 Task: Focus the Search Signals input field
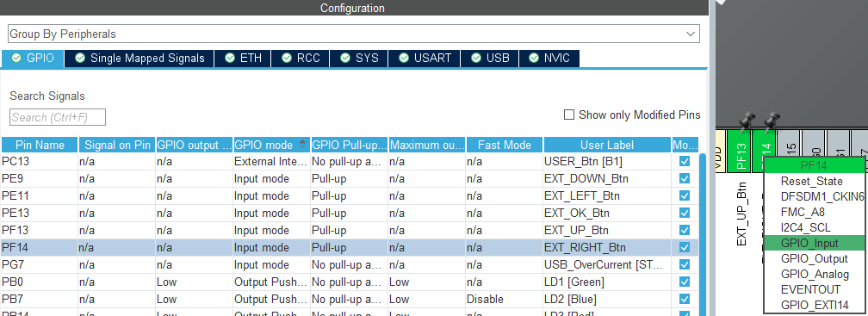click(x=58, y=117)
